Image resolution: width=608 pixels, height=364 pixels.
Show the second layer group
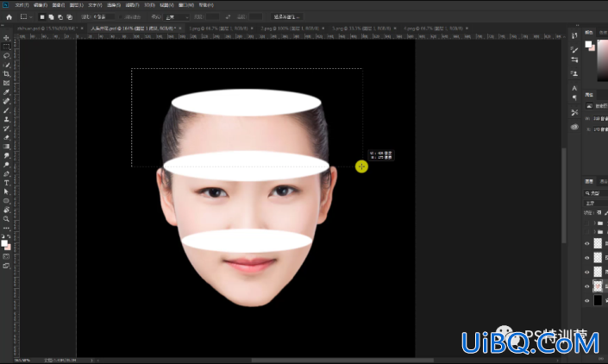(586, 232)
